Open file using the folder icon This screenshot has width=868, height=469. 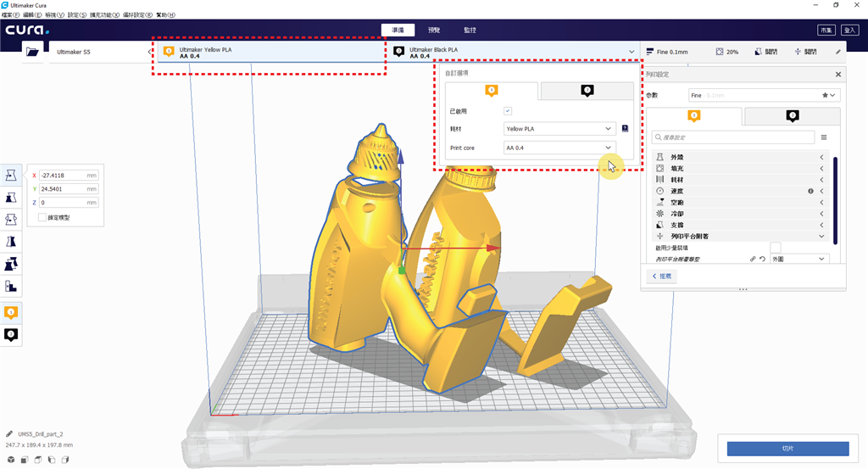coord(33,52)
